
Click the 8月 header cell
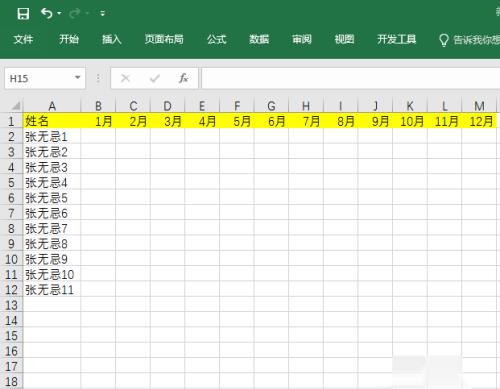(x=341, y=121)
